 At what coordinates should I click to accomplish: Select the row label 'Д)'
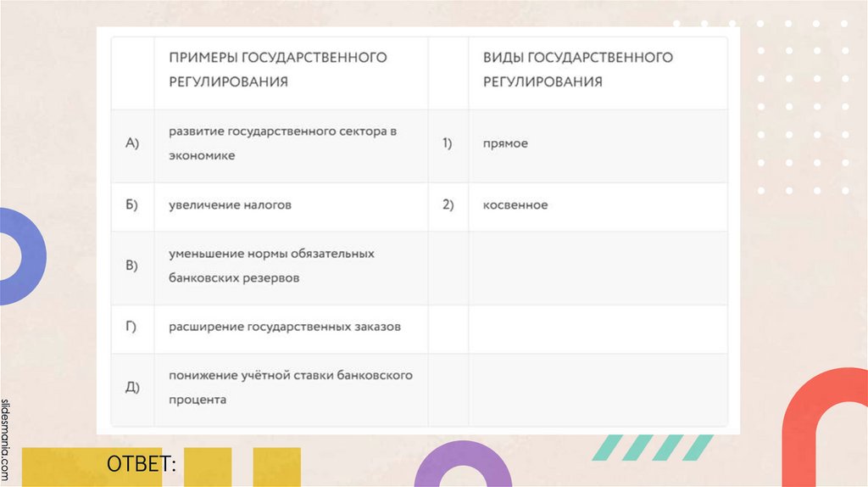131,387
